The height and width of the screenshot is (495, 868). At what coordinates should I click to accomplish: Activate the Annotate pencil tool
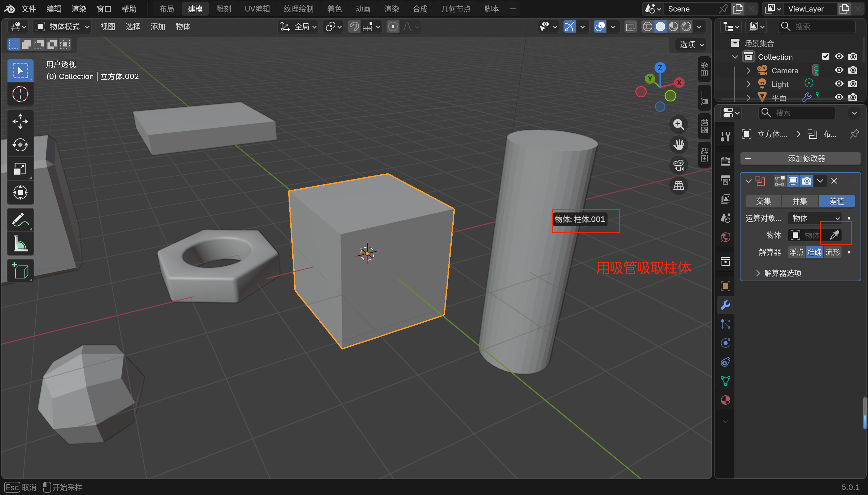click(x=20, y=220)
